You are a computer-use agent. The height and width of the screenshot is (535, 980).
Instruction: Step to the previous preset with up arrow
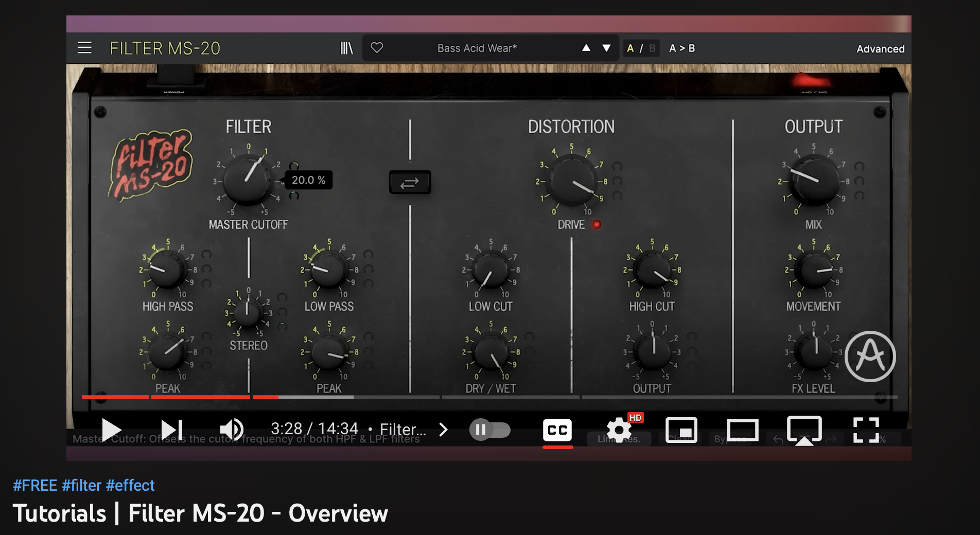click(x=586, y=48)
